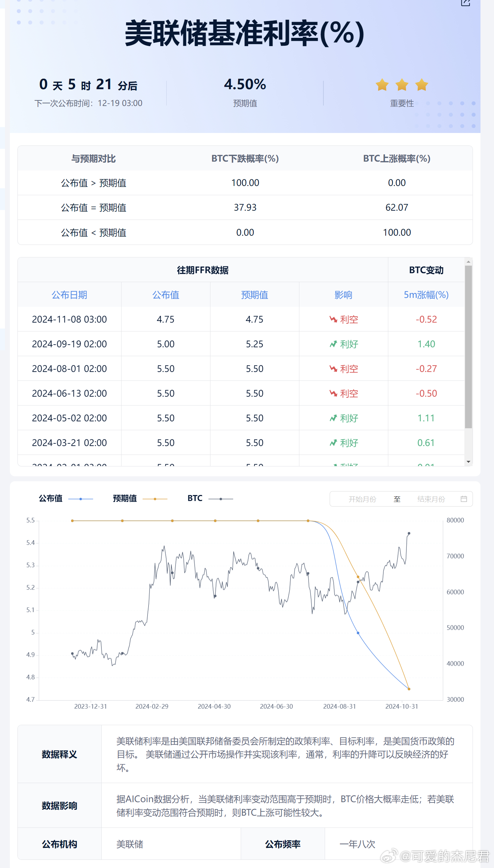Click the 公布值 > 预期值 row label
Viewport: 494px width, 868px height.
(x=93, y=183)
